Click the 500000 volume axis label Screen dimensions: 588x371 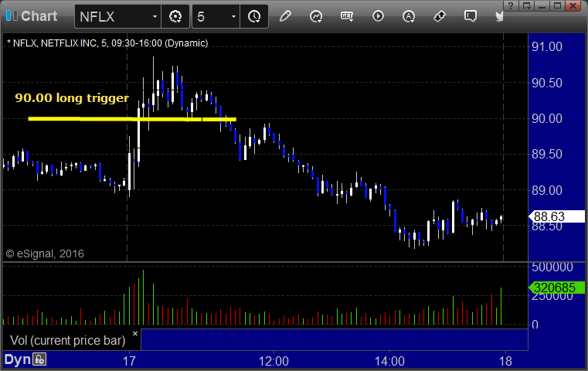pyautogui.click(x=552, y=267)
